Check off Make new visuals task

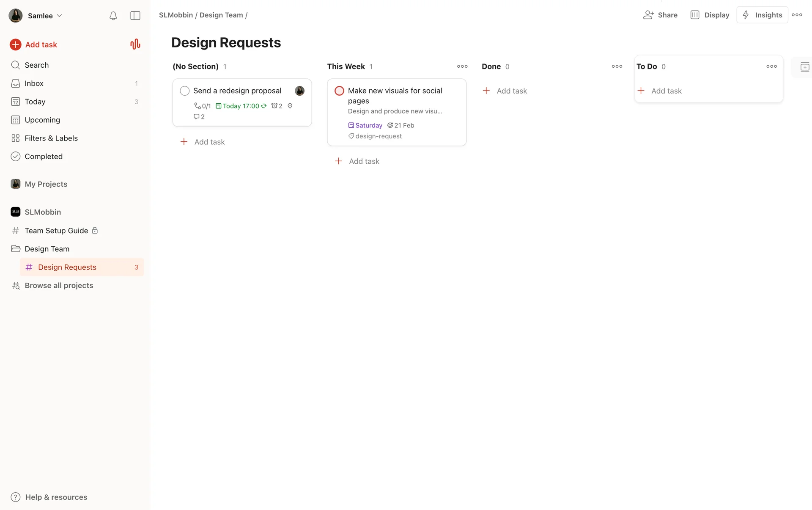coord(339,91)
